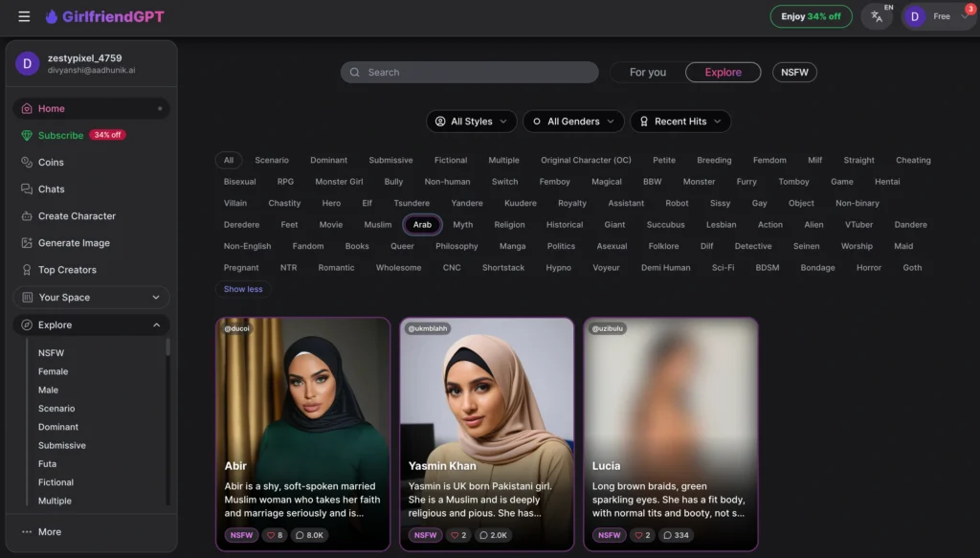Click the heart count on Lucia card

(x=642, y=535)
